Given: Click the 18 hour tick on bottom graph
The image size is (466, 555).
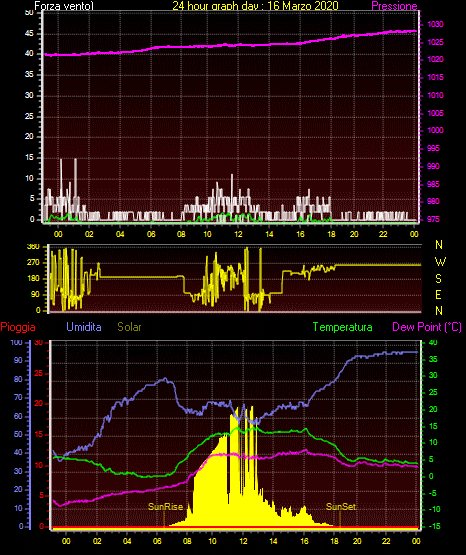Looking at the screenshot, I should coord(334,541).
